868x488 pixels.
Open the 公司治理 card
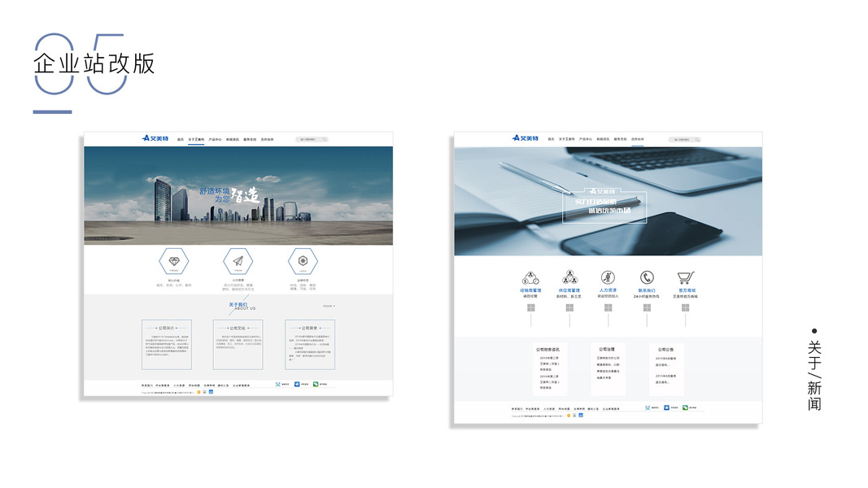pyautogui.click(x=607, y=368)
